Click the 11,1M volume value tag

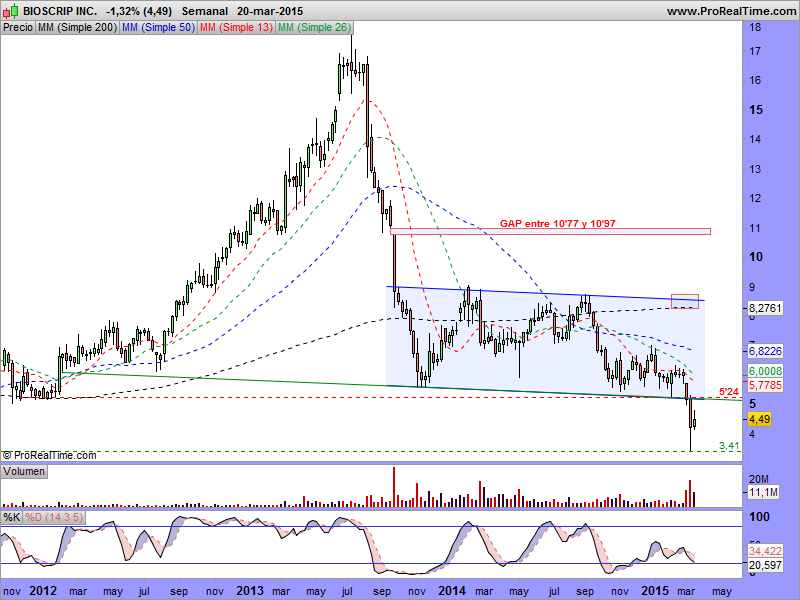pyautogui.click(x=763, y=492)
